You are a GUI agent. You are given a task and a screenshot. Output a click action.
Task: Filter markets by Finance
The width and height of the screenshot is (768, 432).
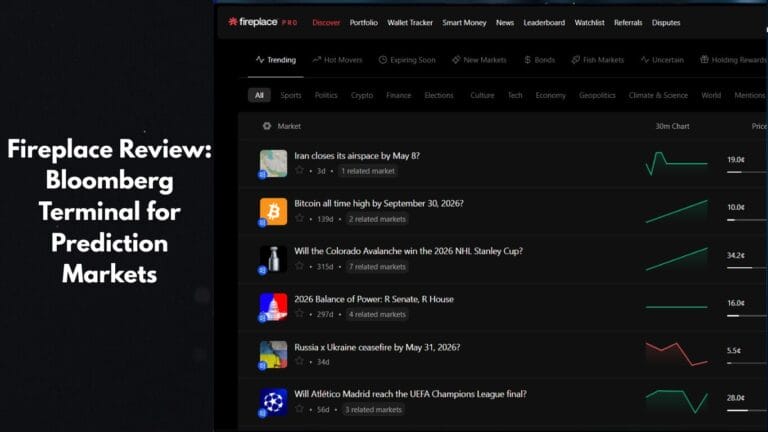(398, 95)
